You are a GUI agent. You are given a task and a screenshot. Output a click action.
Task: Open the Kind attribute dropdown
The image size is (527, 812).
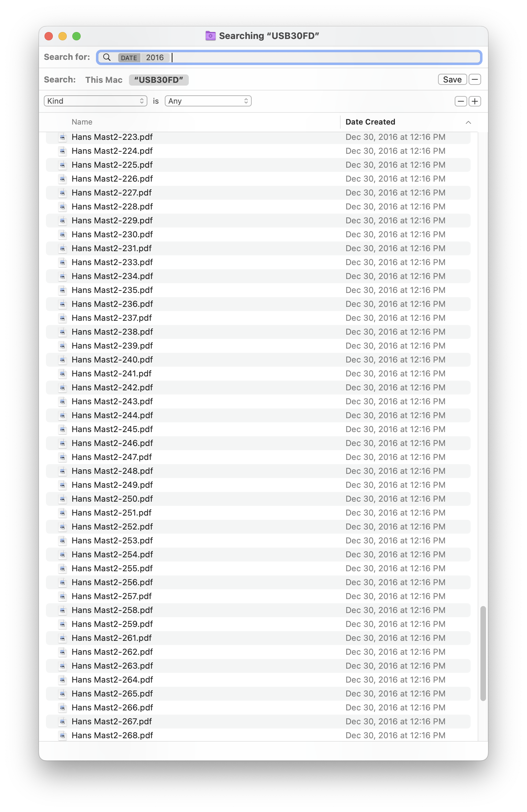tap(96, 101)
